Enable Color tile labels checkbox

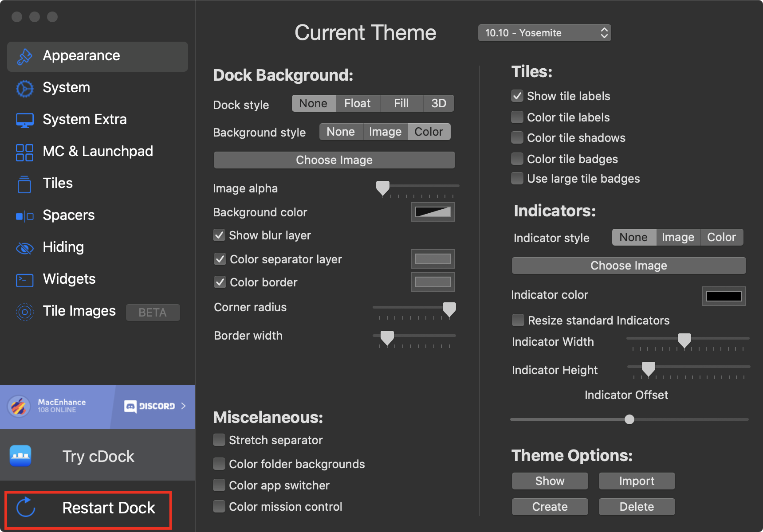tap(517, 117)
